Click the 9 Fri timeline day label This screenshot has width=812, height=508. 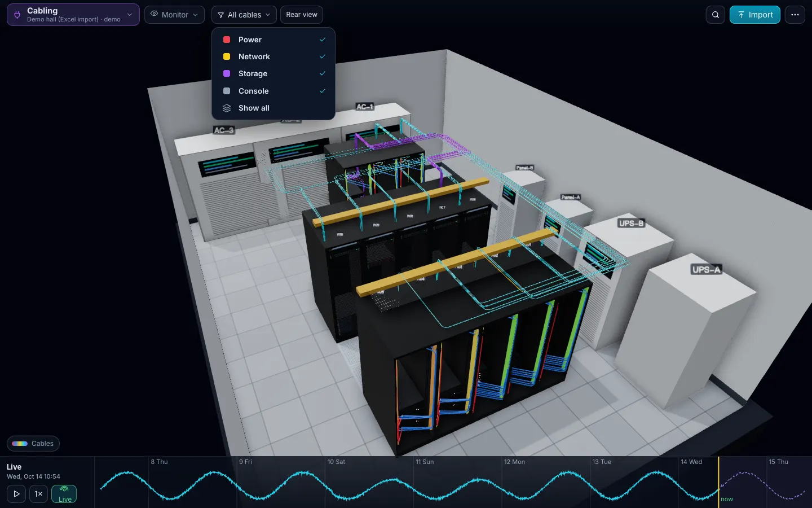245,462
